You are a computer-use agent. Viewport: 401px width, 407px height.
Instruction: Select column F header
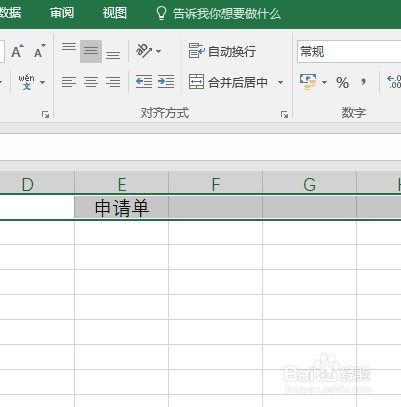point(216,183)
